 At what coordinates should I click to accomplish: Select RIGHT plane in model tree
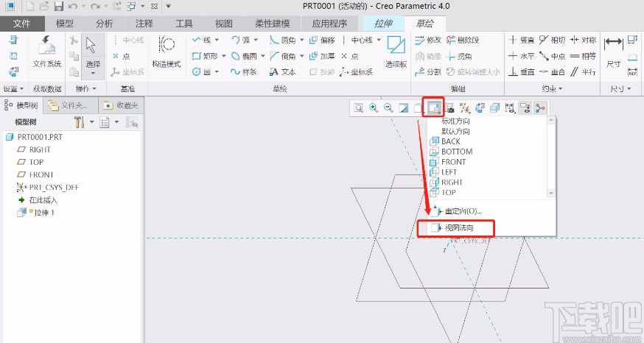34,149
